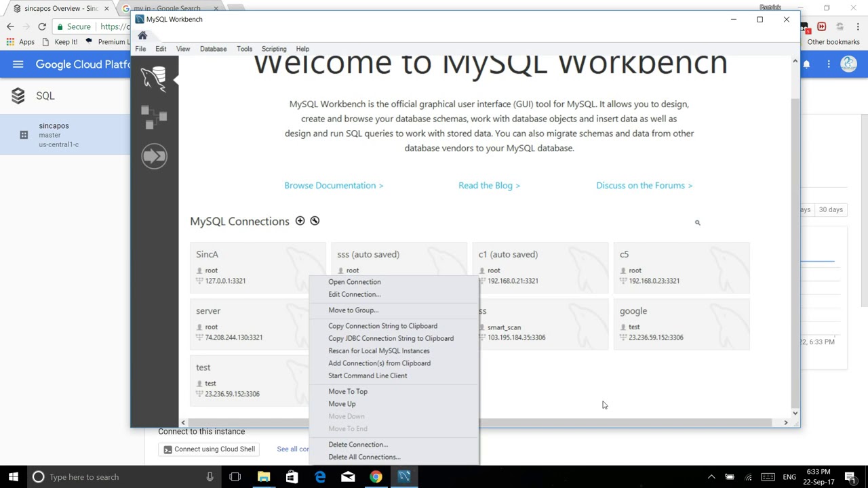Open the Tools menu
Image resolution: width=868 pixels, height=488 pixels.
click(244, 49)
